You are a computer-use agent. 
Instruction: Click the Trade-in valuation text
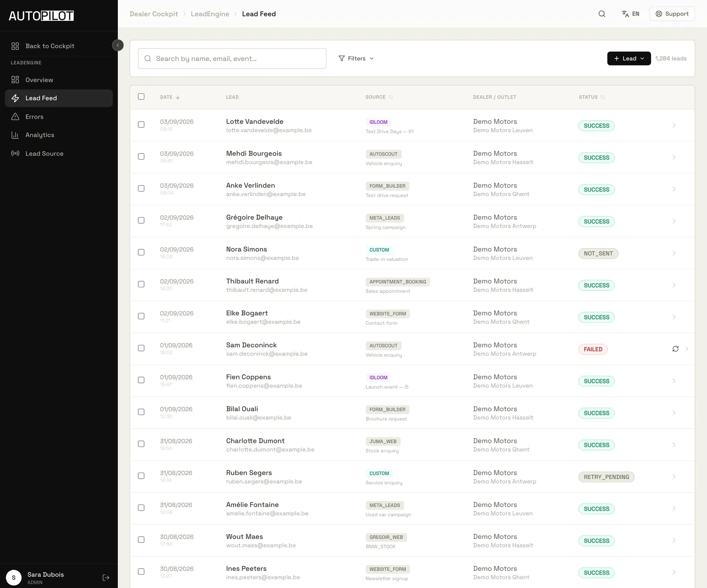[387, 259]
